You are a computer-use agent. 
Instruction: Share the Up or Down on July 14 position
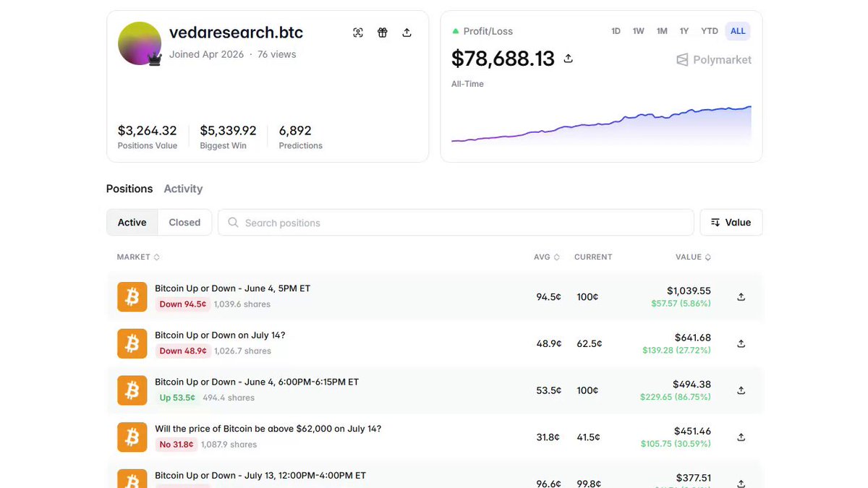(741, 343)
